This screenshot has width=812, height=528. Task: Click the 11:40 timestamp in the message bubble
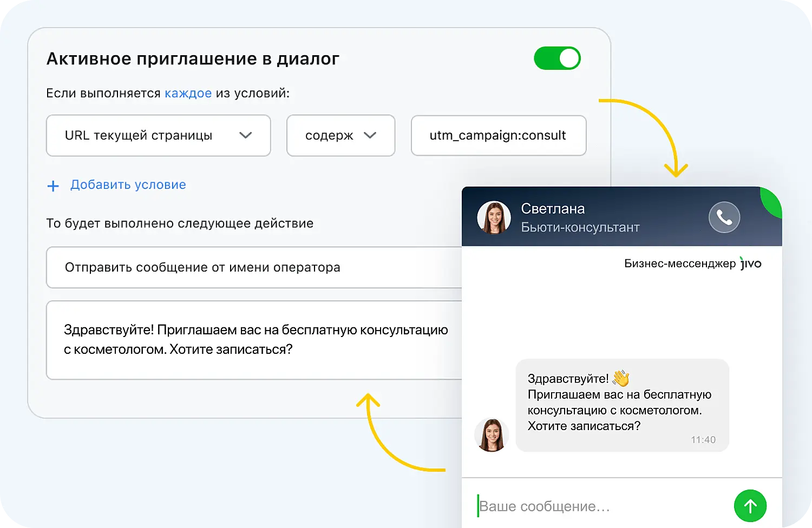click(703, 440)
